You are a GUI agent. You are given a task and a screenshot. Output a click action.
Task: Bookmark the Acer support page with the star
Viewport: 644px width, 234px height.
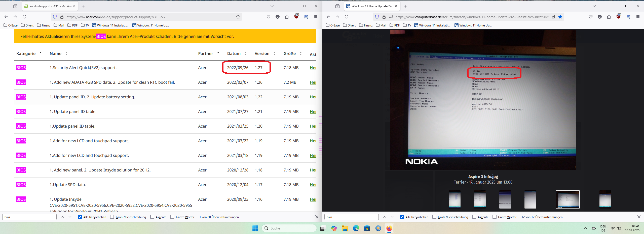(238, 17)
